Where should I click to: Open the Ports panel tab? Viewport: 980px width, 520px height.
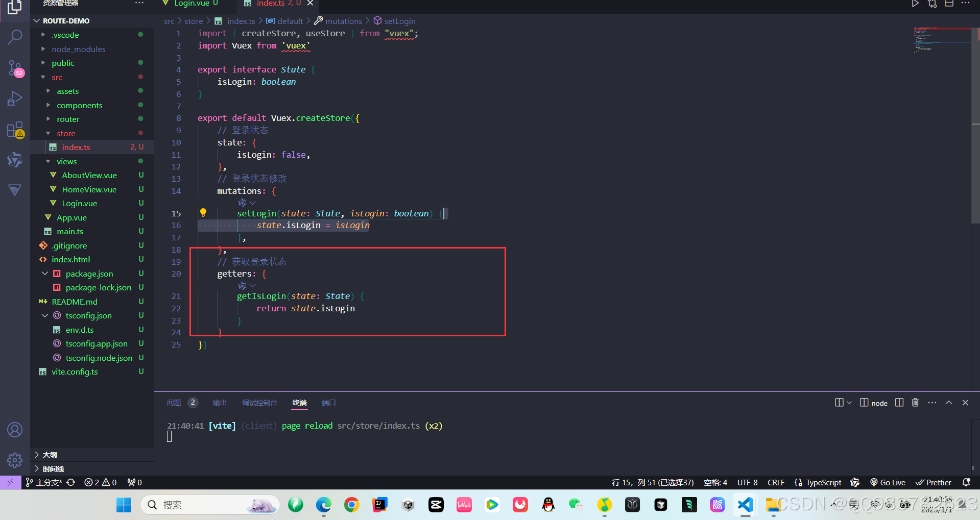tap(328, 403)
